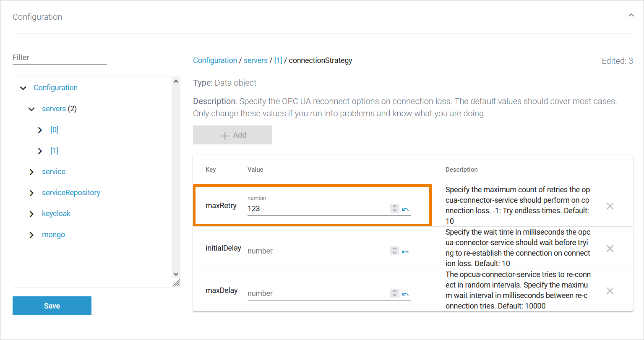Open the serviceRepository tree item
This screenshot has height=340, width=644.
tap(71, 193)
